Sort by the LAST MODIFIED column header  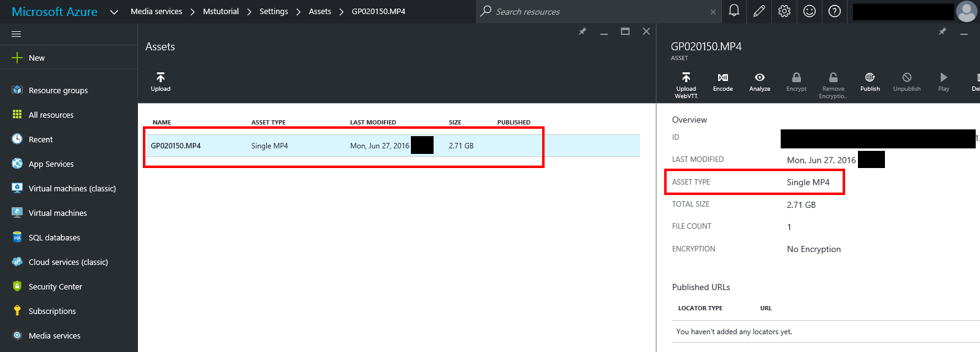(x=373, y=122)
